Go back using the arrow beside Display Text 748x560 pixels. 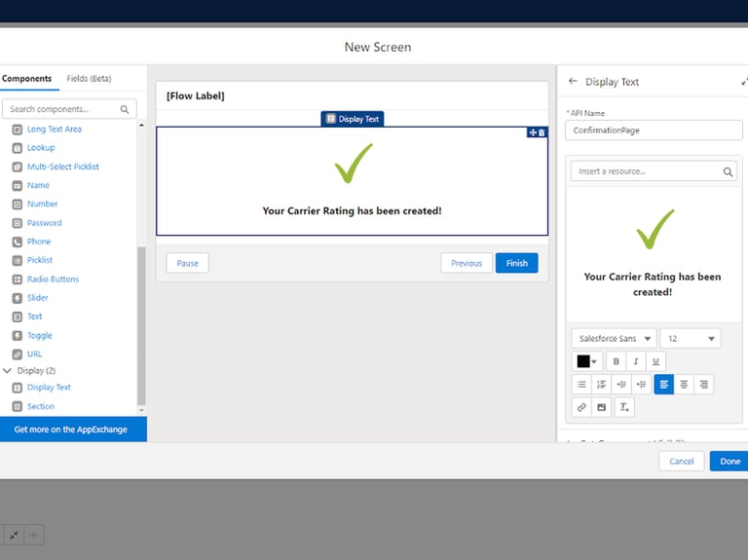click(x=573, y=82)
